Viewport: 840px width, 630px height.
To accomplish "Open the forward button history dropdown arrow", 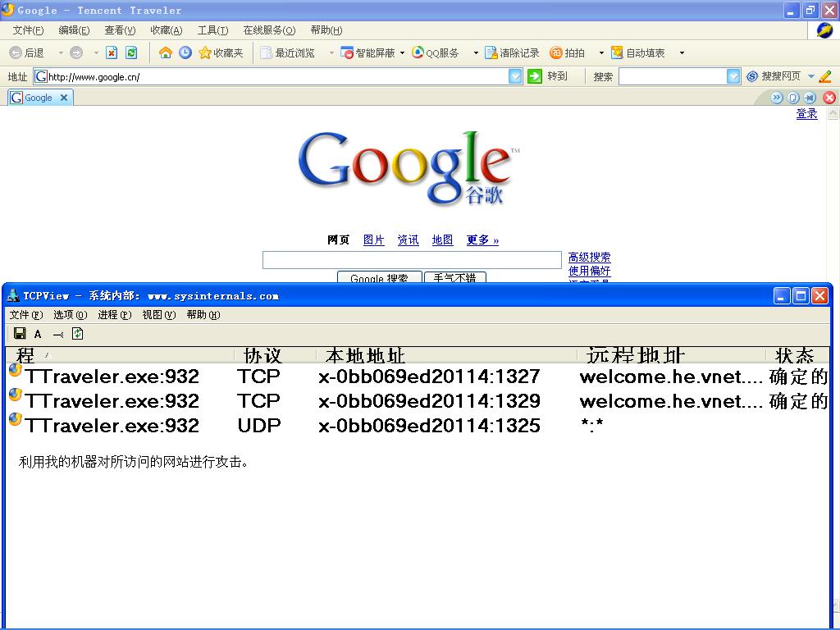I will pyautogui.click(x=96, y=52).
